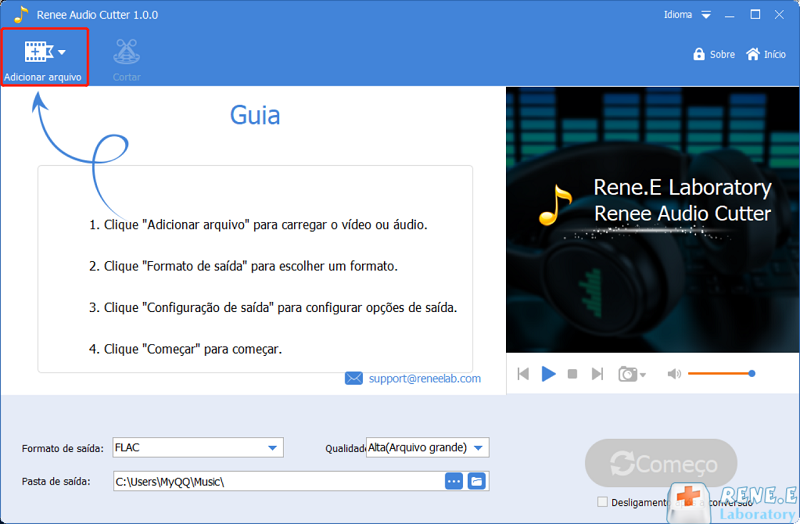
Task: Open the Idioma language menu
Action: tap(678, 15)
